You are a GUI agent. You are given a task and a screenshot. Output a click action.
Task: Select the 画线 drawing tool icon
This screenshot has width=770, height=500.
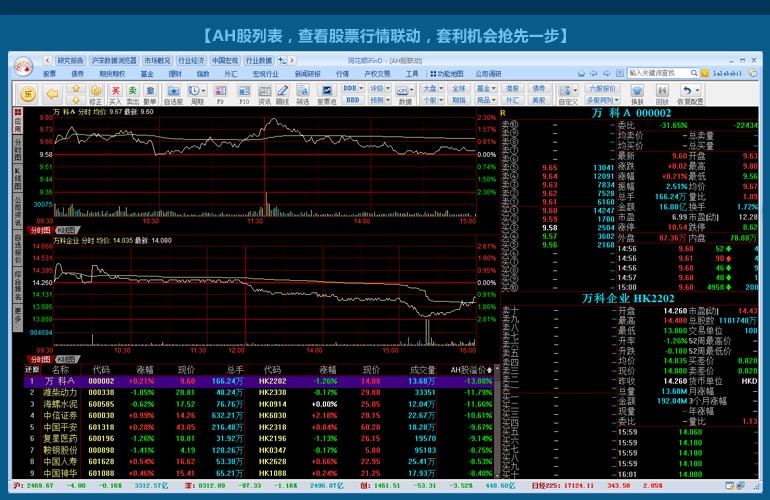[282, 92]
